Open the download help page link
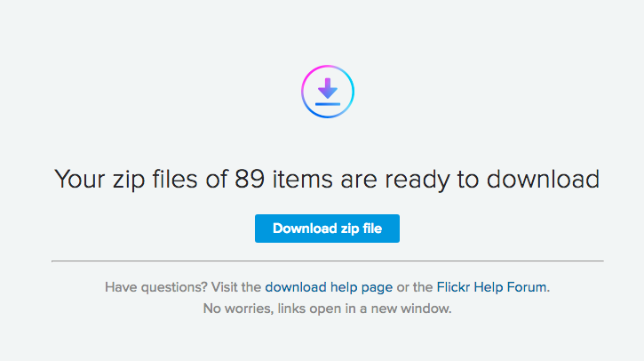The height and width of the screenshot is (361, 644). 329,287
